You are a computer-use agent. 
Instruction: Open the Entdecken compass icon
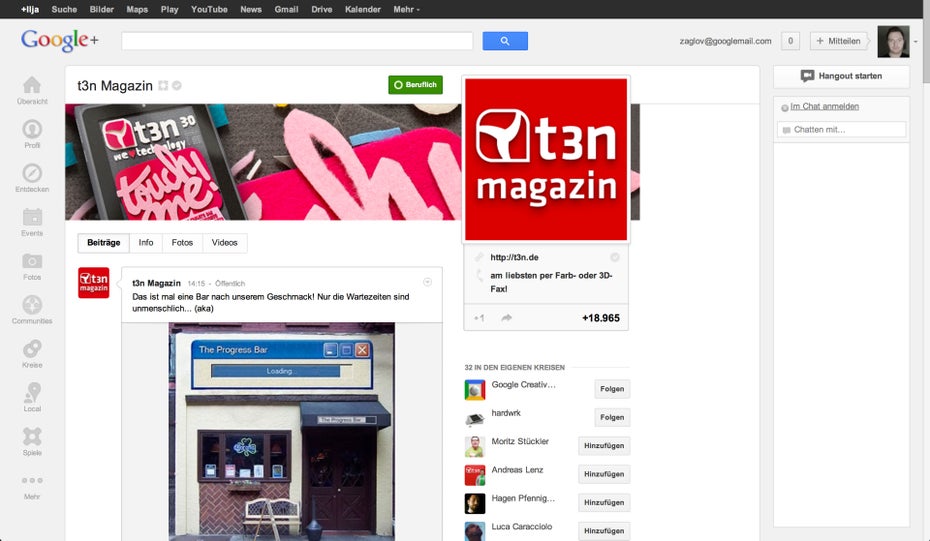(32, 173)
